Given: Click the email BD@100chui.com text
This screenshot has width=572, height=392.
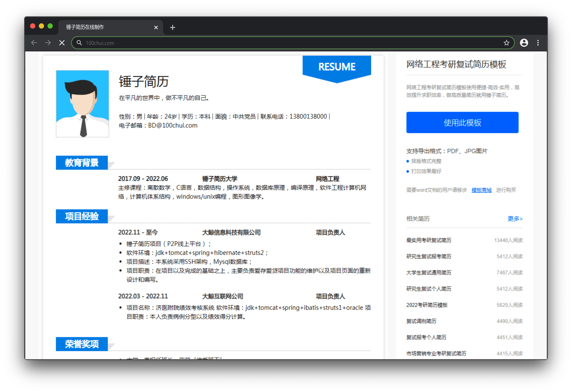Looking at the screenshot, I should point(172,126).
